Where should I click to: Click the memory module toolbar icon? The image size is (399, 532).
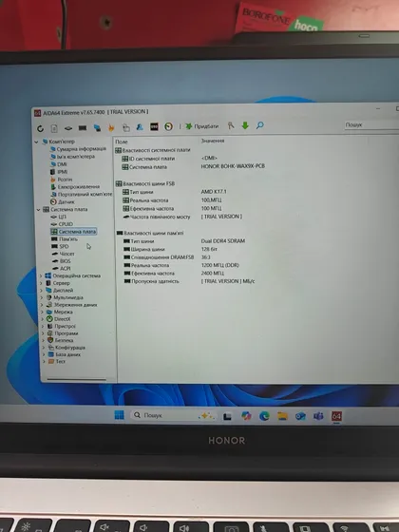tap(83, 128)
